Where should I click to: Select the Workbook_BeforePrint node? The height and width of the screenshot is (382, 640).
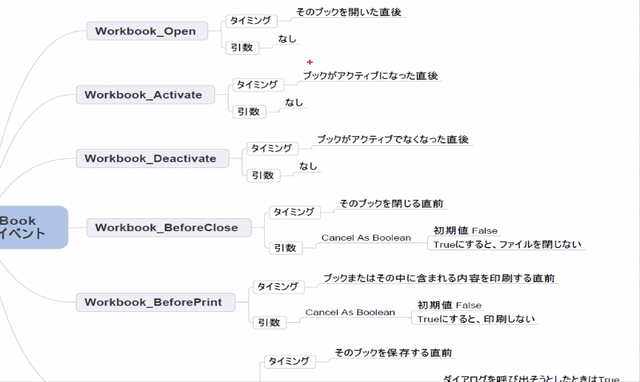tap(156, 302)
